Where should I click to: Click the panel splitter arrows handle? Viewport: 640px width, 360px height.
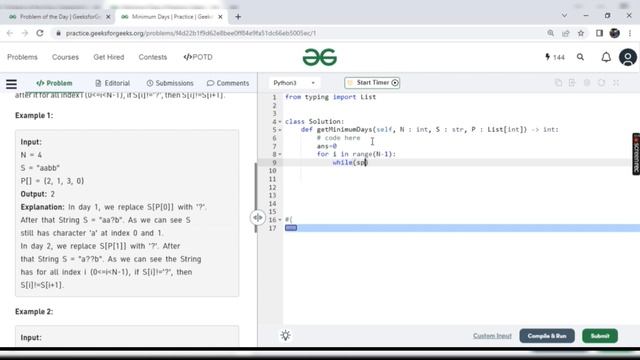point(257,218)
